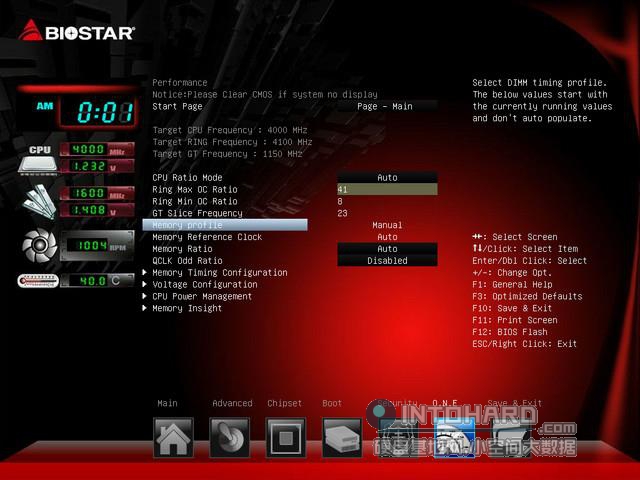Image resolution: width=640 pixels, height=480 pixels.
Task: Click the F1: General Help hint
Action: pyautogui.click(x=512, y=284)
